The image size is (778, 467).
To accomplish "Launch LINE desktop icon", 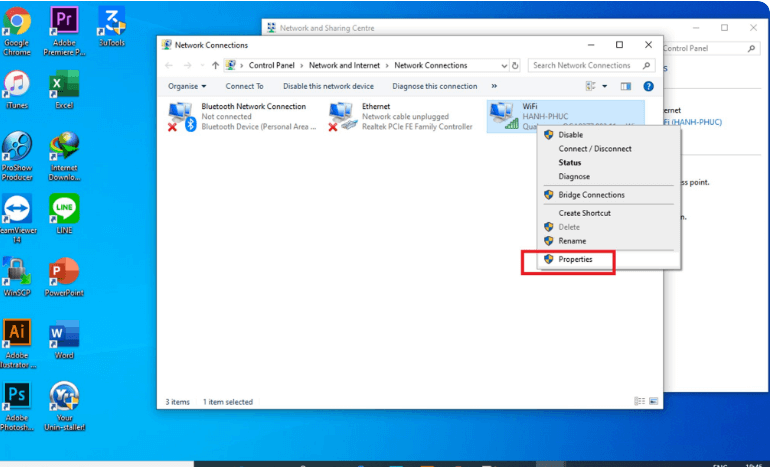I will (64, 214).
